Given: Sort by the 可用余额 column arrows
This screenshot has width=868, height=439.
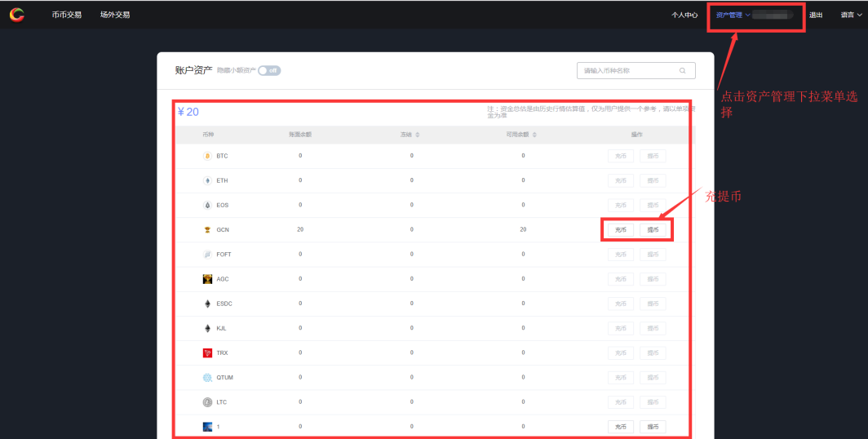Looking at the screenshot, I should (x=535, y=134).
